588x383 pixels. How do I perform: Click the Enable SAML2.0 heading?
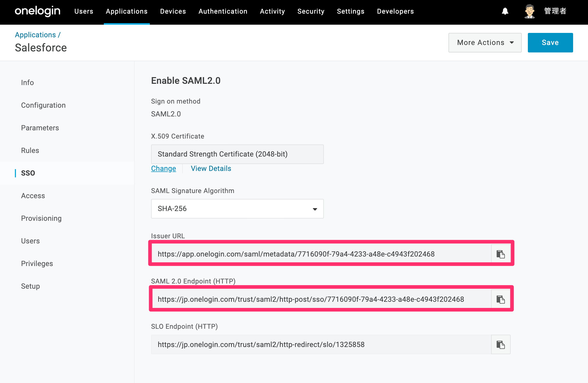[186, 81]
